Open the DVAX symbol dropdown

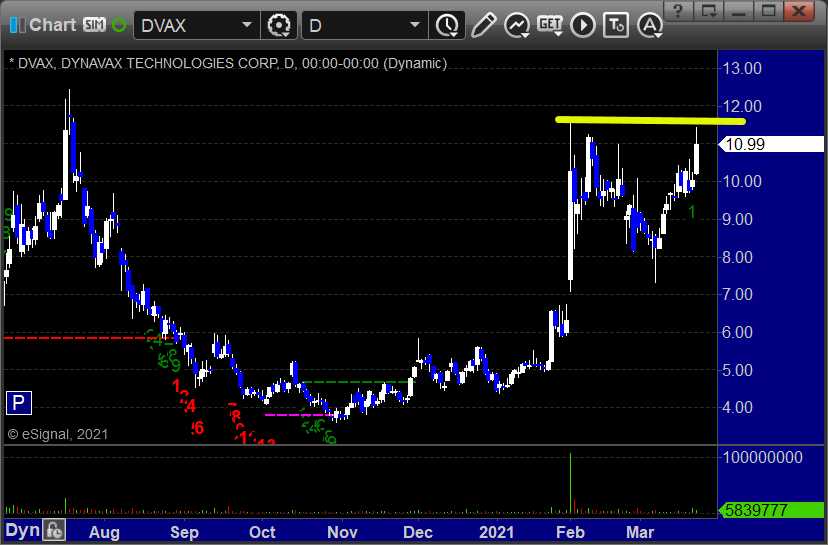click(x=246, y=25)
